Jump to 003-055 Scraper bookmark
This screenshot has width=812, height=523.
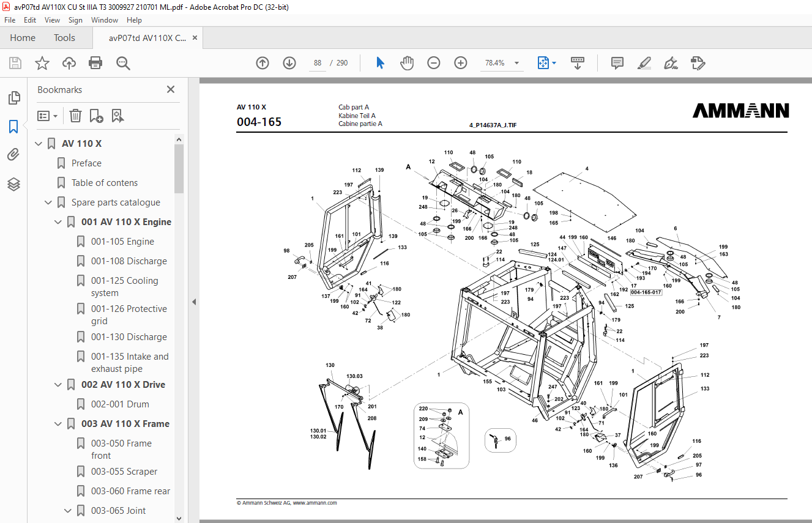124,472
